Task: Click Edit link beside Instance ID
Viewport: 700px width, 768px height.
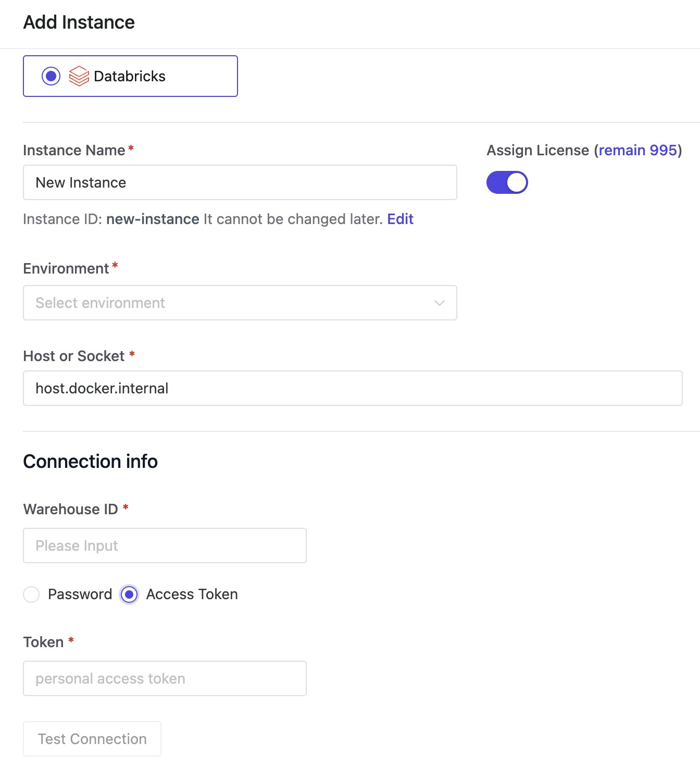Action: click(400, 219)
